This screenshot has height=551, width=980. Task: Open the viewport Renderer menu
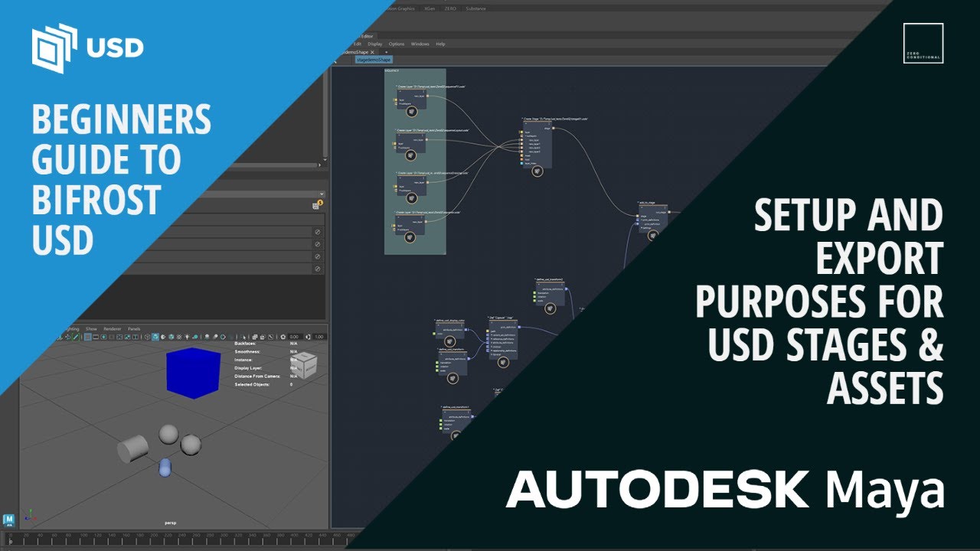pyautogui.click(x=112, y=328)
